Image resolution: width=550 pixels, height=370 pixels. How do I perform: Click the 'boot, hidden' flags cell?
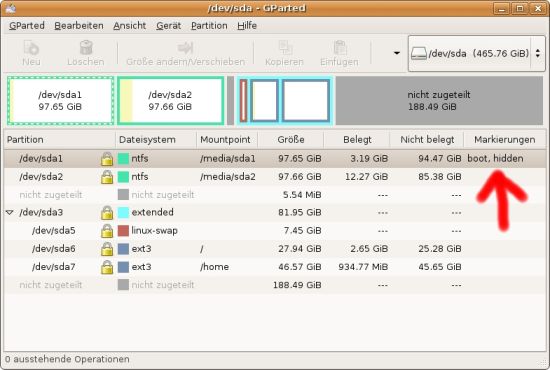(x=495, y=159)
